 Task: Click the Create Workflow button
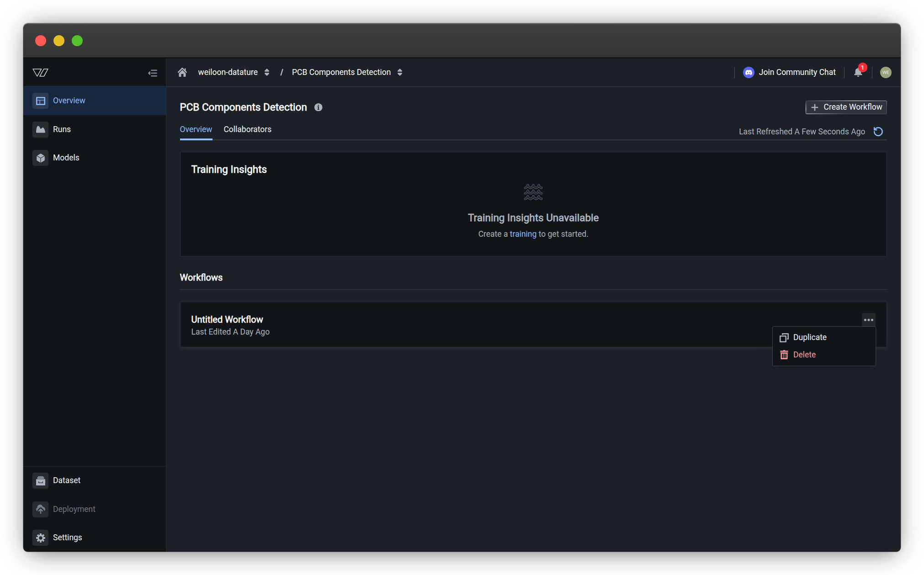click(846, 107)
